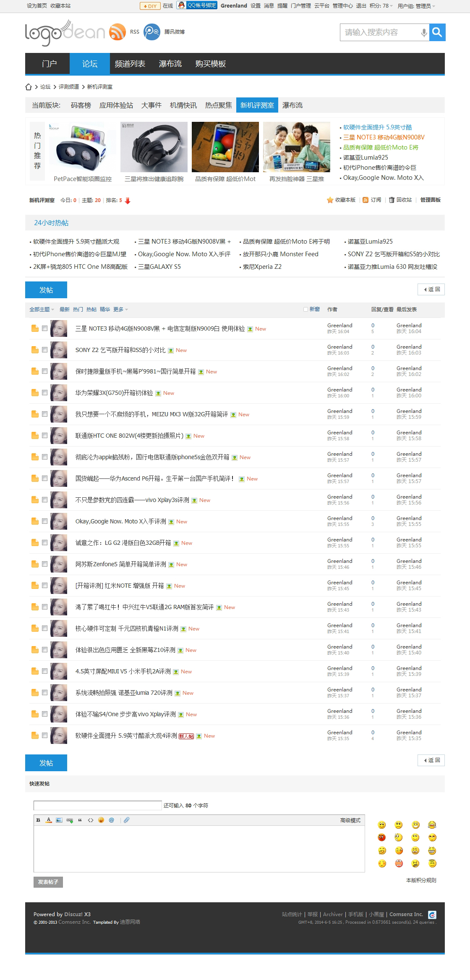
Task: Click the star icon for 收藏本版
Action: pos(330,200)
